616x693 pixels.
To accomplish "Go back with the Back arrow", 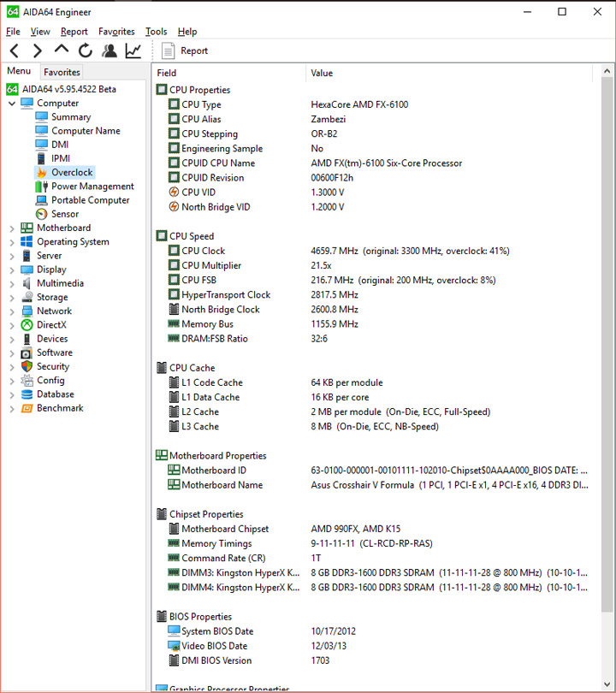I will pos(15,50).
